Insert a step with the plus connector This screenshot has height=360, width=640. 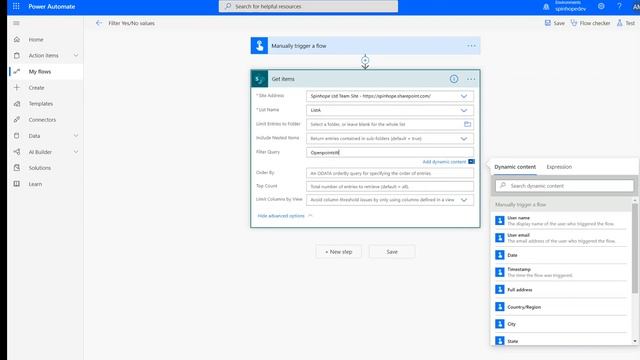[365, 60]
